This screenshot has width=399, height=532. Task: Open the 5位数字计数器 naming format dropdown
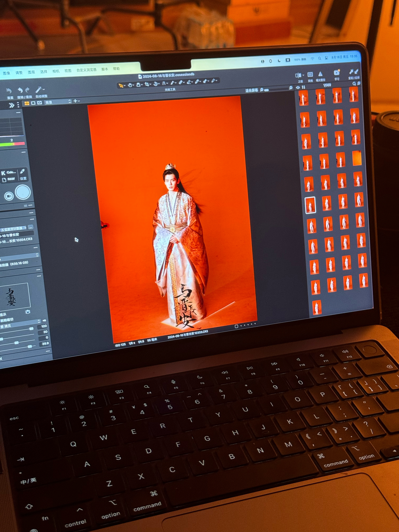pos(13,229)
